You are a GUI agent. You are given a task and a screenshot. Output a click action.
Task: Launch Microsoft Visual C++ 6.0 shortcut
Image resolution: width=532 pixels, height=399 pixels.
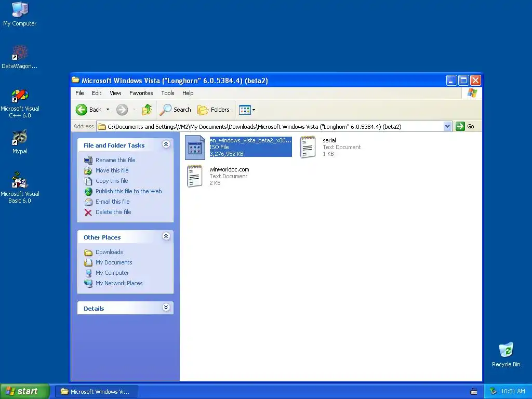[20, 103]
